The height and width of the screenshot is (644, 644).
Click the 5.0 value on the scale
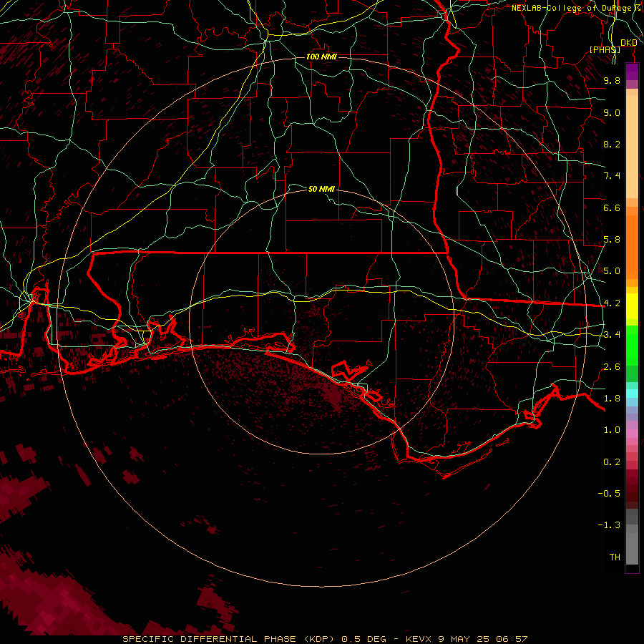pyautogui.click(x=612, y=271)
